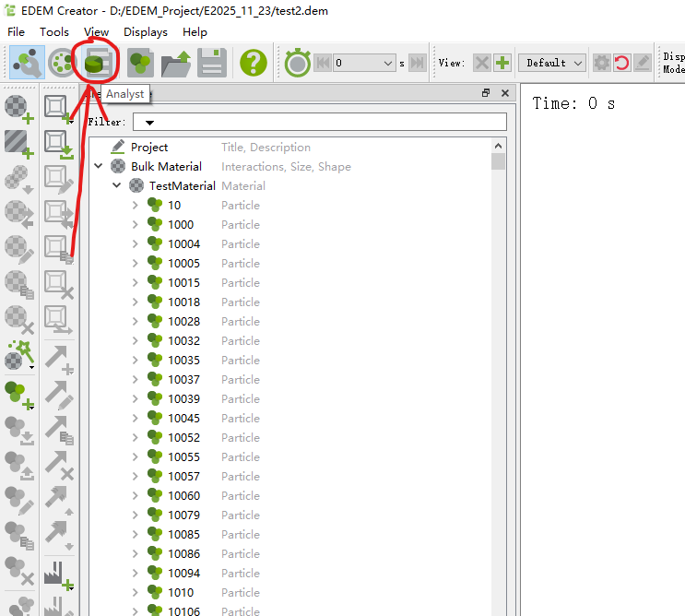Expand particle 10 in the tree

click(135, 205)
